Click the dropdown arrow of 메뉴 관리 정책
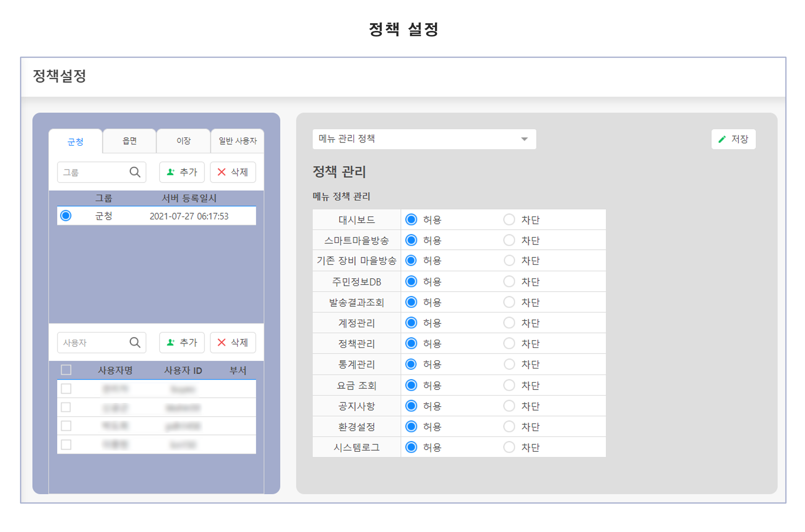Image resolution: width=805 pixels, height=532 pixels. (524, 139)
